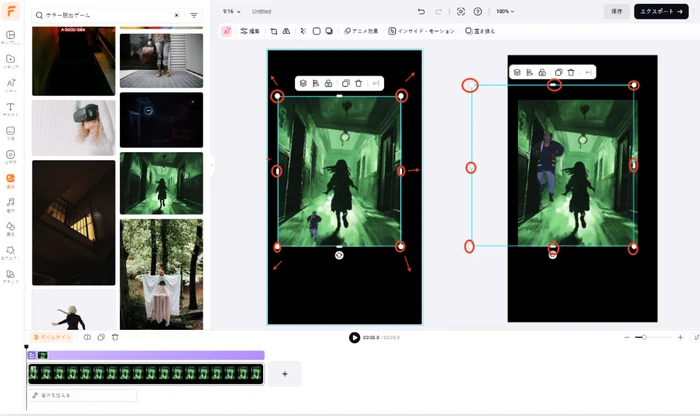Open layers icon on right canvas toolbar
Image resolution: width=700 pixels, height=416 pixels.
517,72
